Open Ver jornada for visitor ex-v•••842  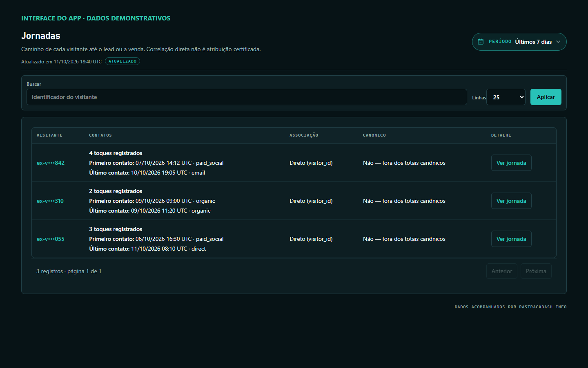click(x=511, y=163)
